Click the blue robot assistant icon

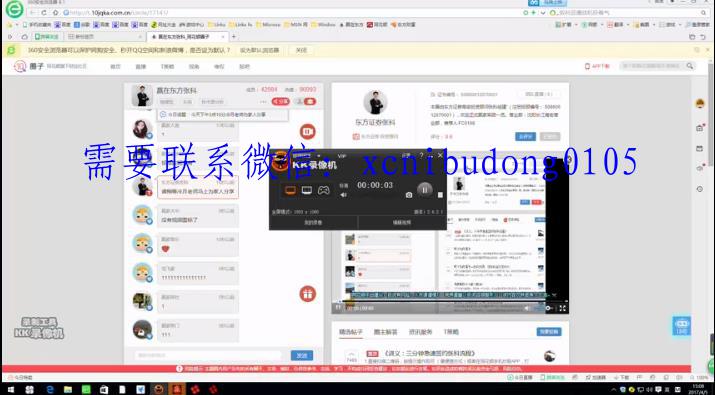tap(681, 326)
